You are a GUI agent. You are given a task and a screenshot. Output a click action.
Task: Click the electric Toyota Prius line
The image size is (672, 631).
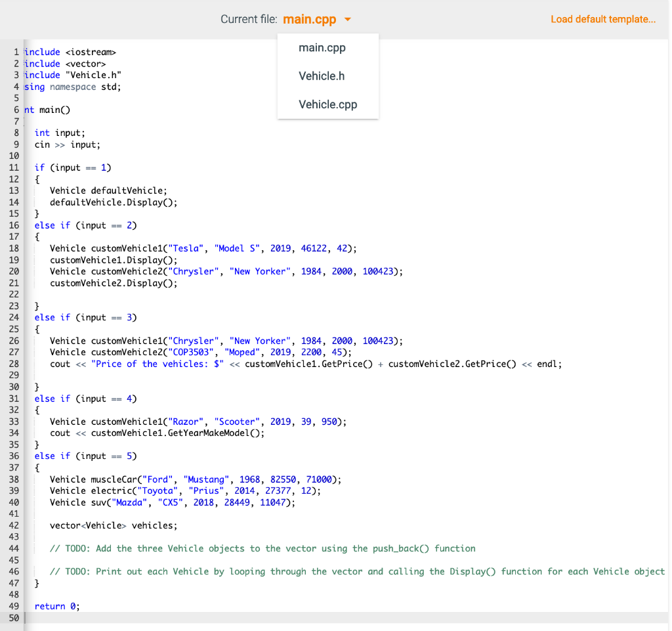coord(185,490)
